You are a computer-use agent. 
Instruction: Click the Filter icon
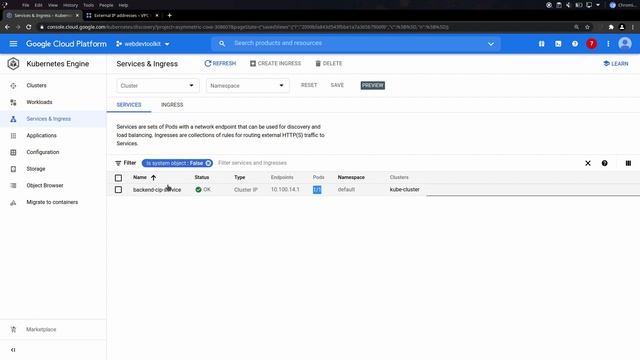point(118,163)
